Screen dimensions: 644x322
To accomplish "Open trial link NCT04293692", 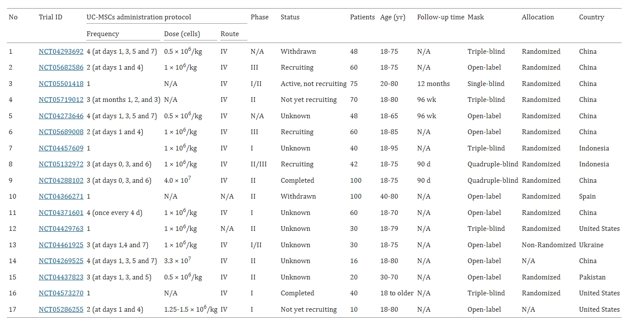I will tap(61, 52).
